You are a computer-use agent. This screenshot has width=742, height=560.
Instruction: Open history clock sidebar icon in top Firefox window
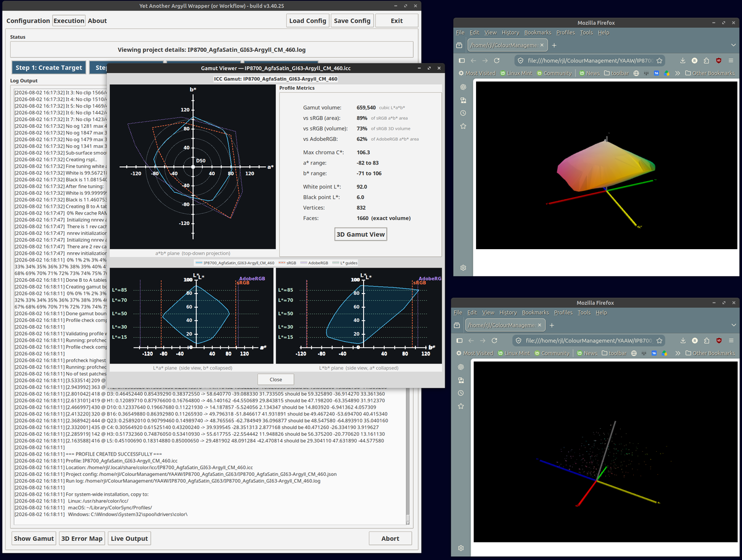[x=463, y=113]
